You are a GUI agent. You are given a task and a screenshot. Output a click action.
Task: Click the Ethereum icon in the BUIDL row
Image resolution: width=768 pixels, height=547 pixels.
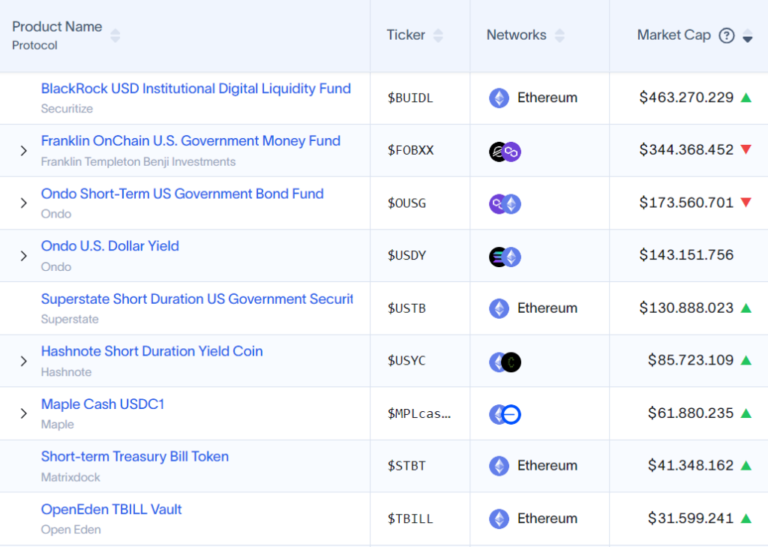[499, 98]
